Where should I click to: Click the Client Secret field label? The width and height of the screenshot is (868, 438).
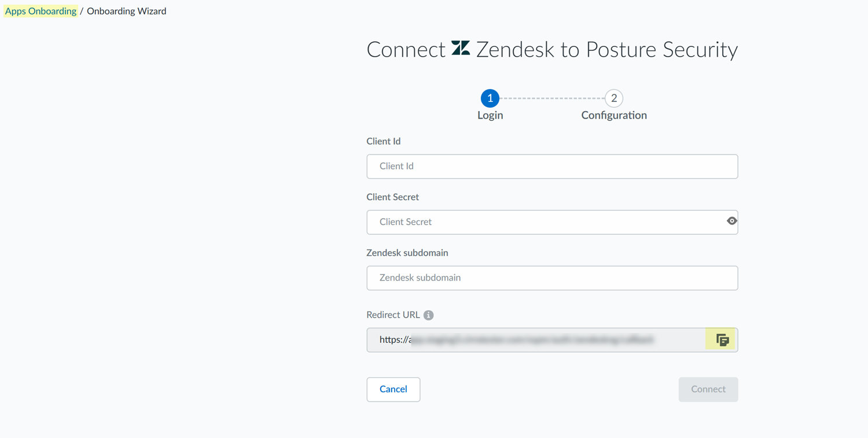(392, 197)
